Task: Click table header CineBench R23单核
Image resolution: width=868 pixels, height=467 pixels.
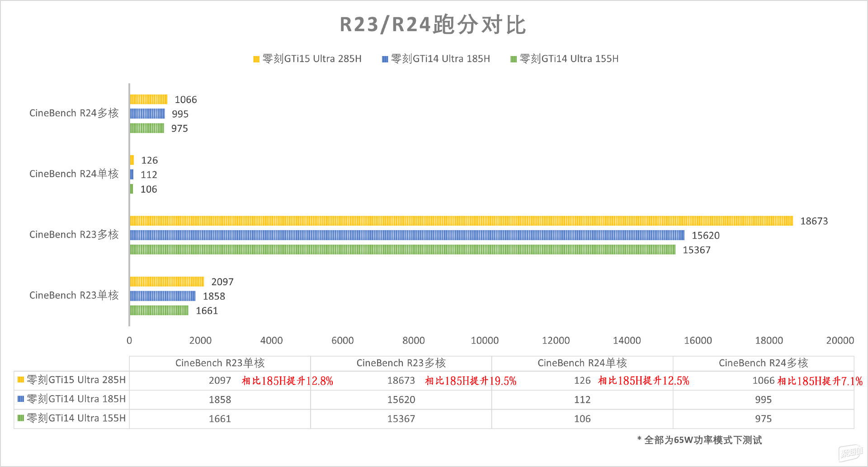Action: [x=220, y=363]
